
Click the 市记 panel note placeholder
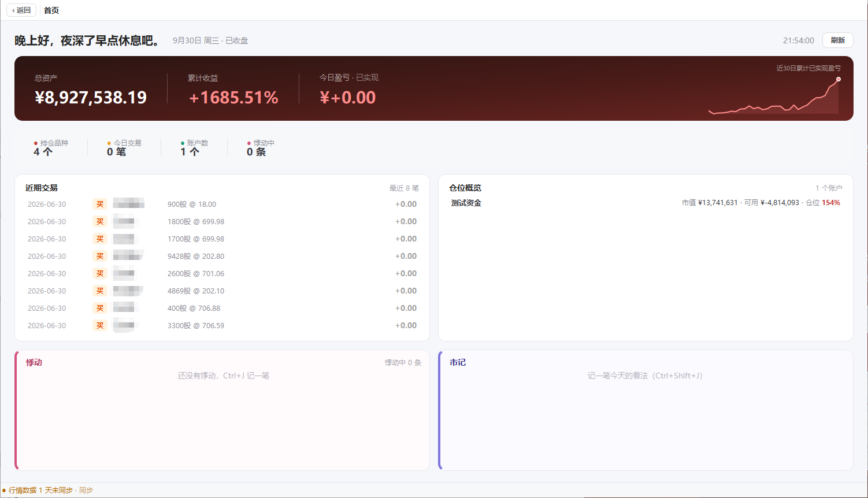coord(645,376)
